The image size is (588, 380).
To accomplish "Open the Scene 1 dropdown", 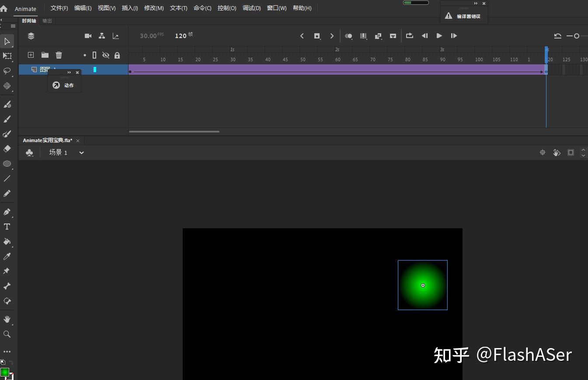I will (81, 153).
